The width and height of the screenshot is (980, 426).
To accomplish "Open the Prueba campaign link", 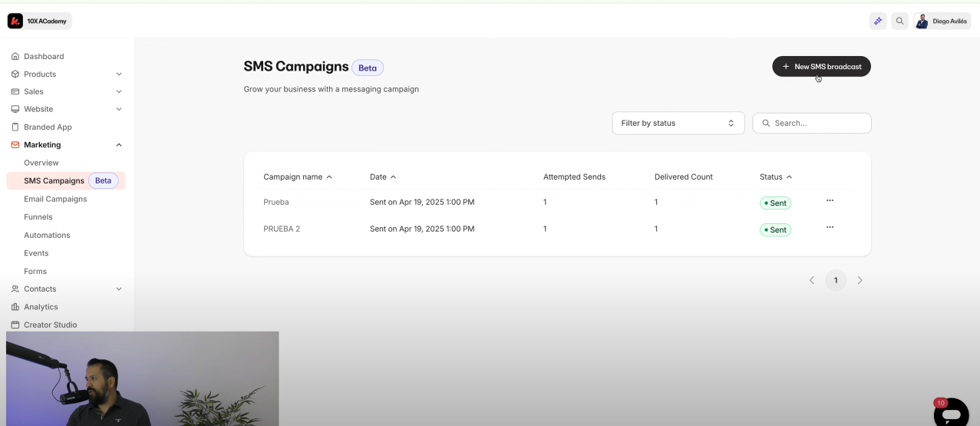I will click(x=276, y=202).
